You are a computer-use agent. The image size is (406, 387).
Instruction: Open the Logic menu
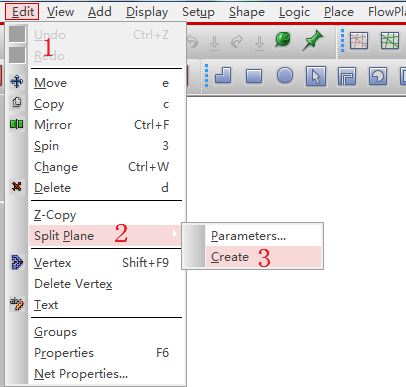294,12
